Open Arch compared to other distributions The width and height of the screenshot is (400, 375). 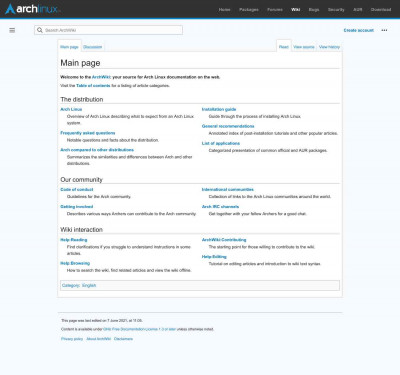tap(97, 150)
